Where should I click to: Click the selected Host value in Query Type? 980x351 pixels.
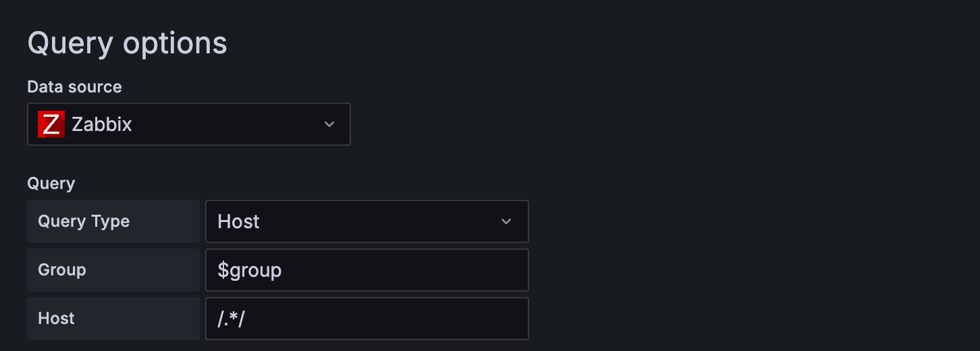coord(238,221)
